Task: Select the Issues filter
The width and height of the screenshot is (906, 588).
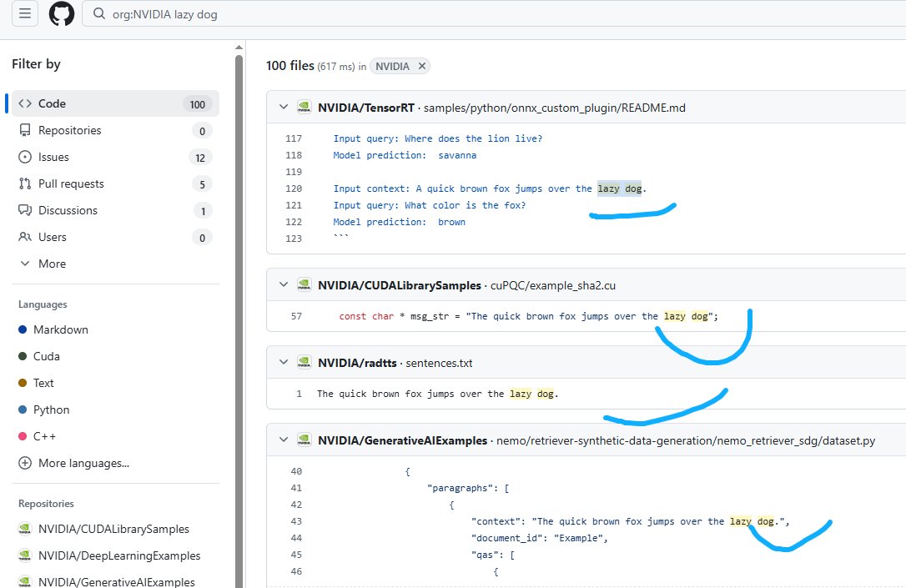Action: point(115,157)
